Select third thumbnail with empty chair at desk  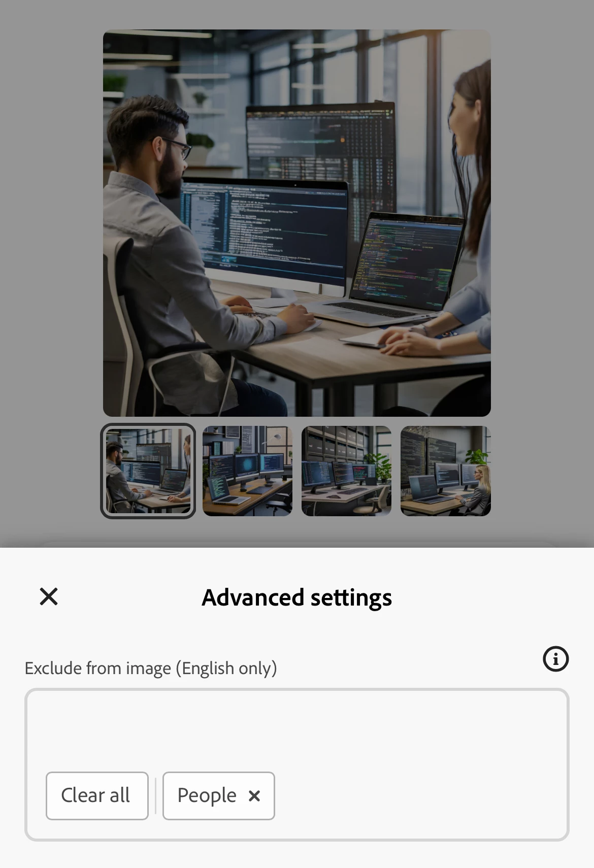coord(346,471)
